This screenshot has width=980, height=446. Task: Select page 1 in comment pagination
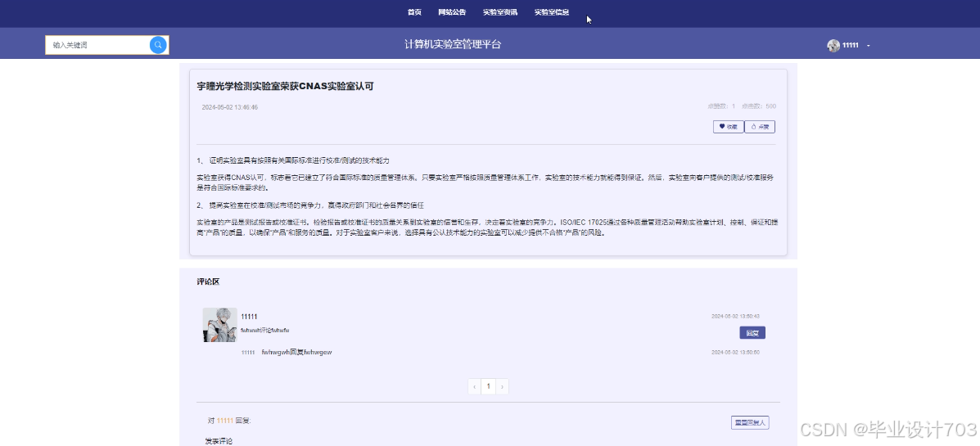(489, 386)
